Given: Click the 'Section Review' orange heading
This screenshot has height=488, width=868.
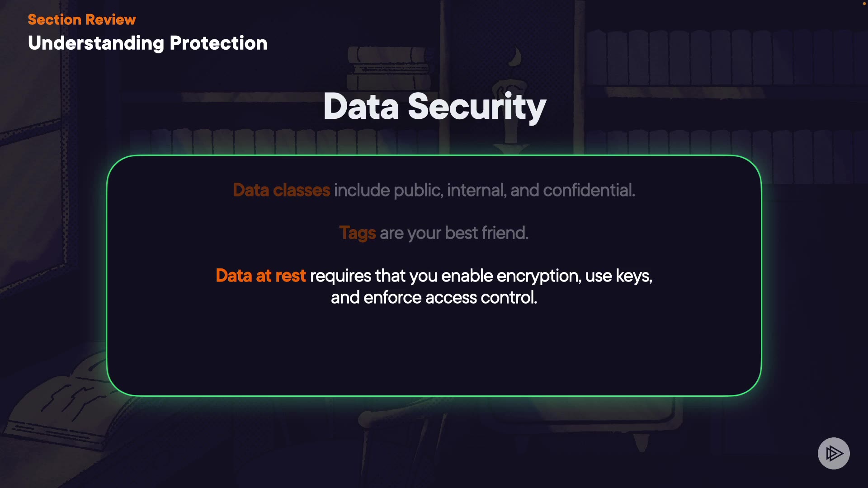Looking at the screenshot, I should click(x=82, y=19).
